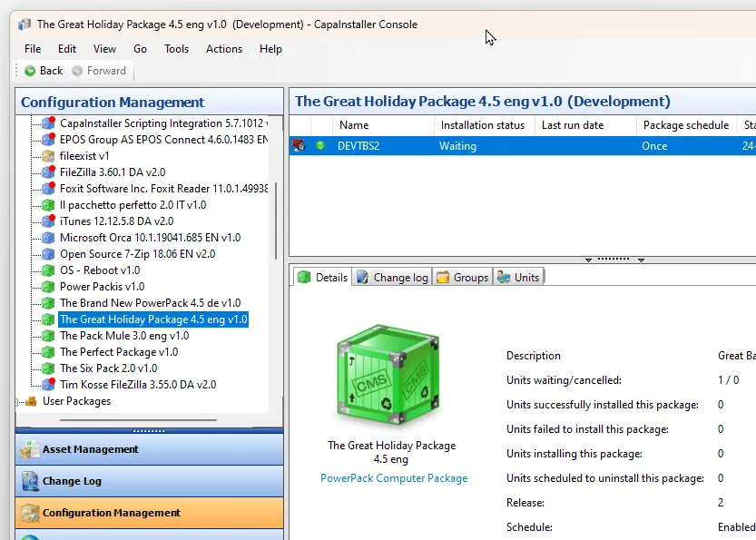Click the navigation pane splitter grip dots
756x540 pixels.
click(149, 430)
